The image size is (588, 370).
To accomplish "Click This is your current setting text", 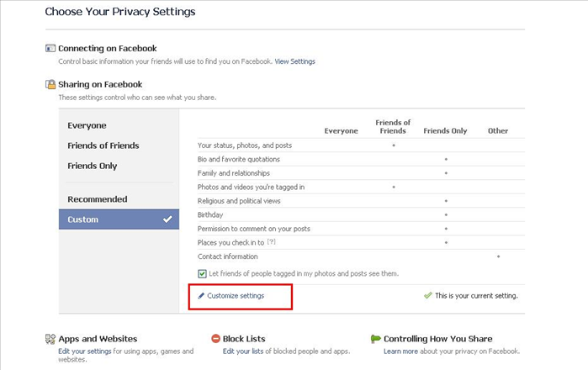I will (476, 296).
